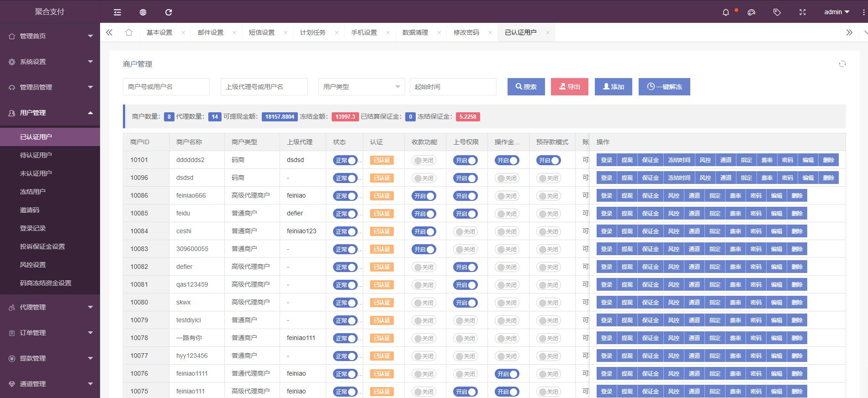The width and height of the screenshot is (868, 398).
Task: Click the globe website icon in header
Action: point(143,12)
